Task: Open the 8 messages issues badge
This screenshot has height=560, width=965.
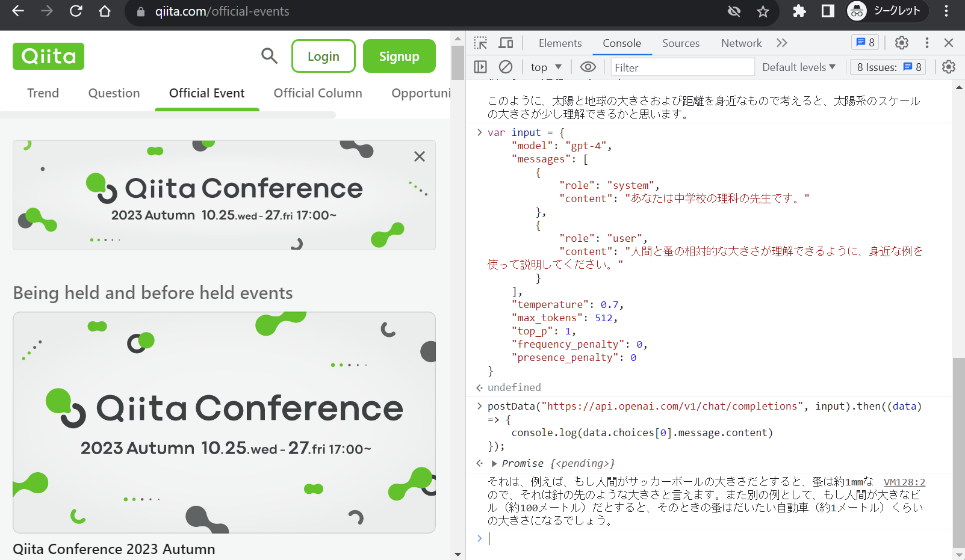Action: pyautogui.click(x=865, y=42)
